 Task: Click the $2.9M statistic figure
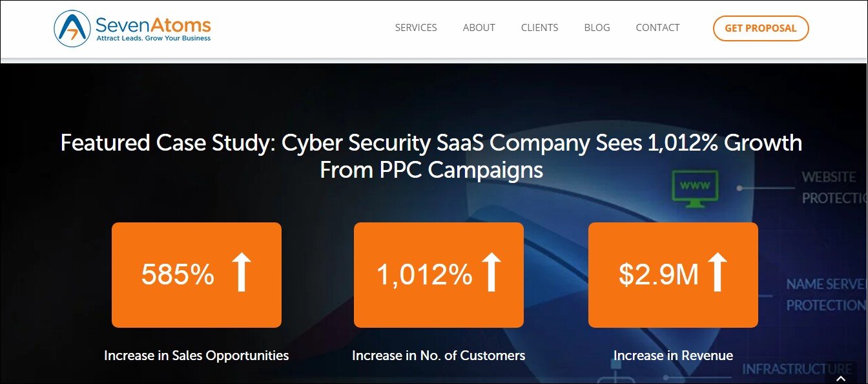pos(659,275)
